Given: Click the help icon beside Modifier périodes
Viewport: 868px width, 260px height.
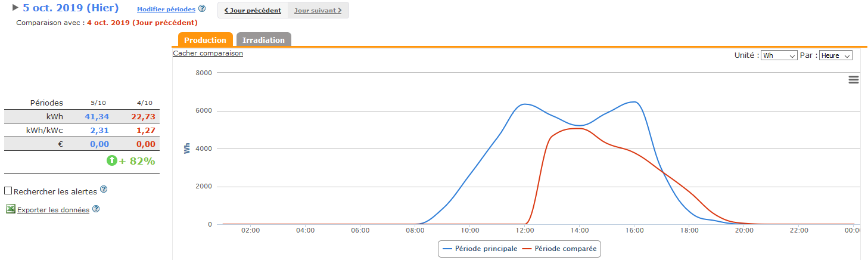Looking at the screenshot, I should click(202, 9).
